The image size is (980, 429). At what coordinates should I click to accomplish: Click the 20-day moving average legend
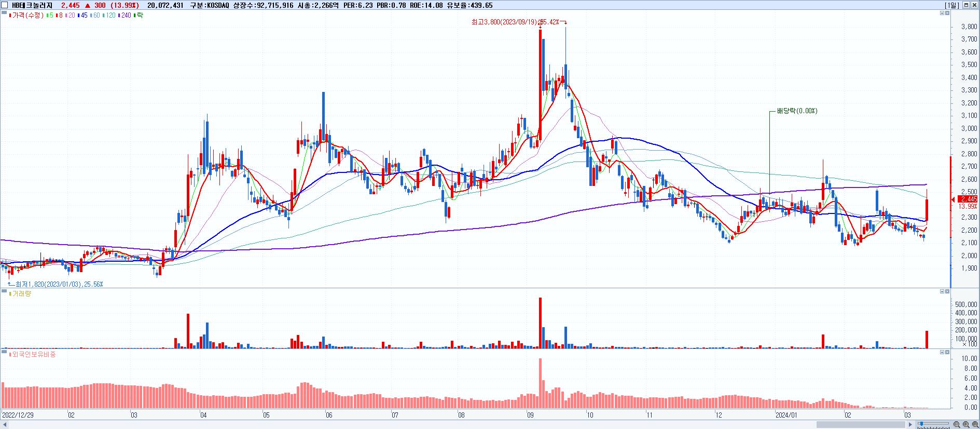pos(70,15)
